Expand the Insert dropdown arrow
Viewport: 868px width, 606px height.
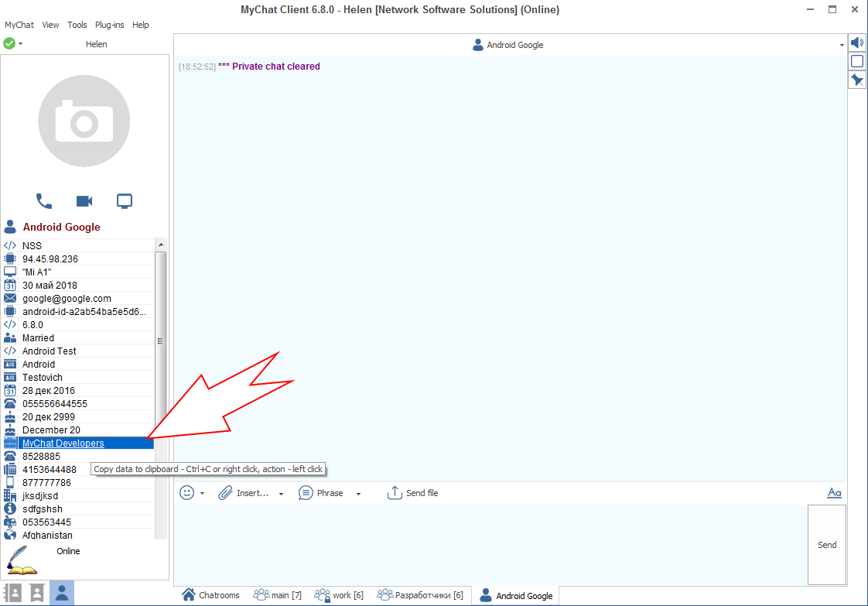tap(281, 494)
